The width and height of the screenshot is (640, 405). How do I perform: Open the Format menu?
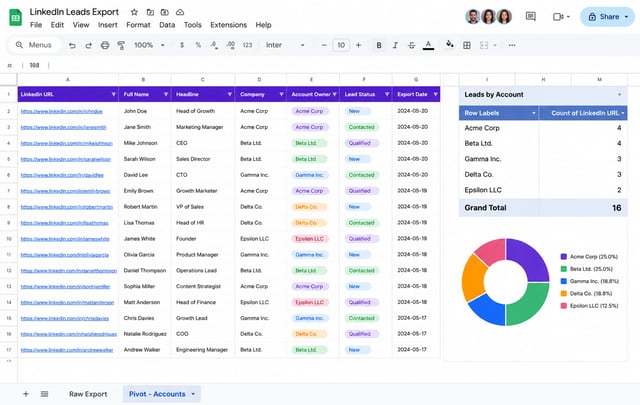[138, 25]
